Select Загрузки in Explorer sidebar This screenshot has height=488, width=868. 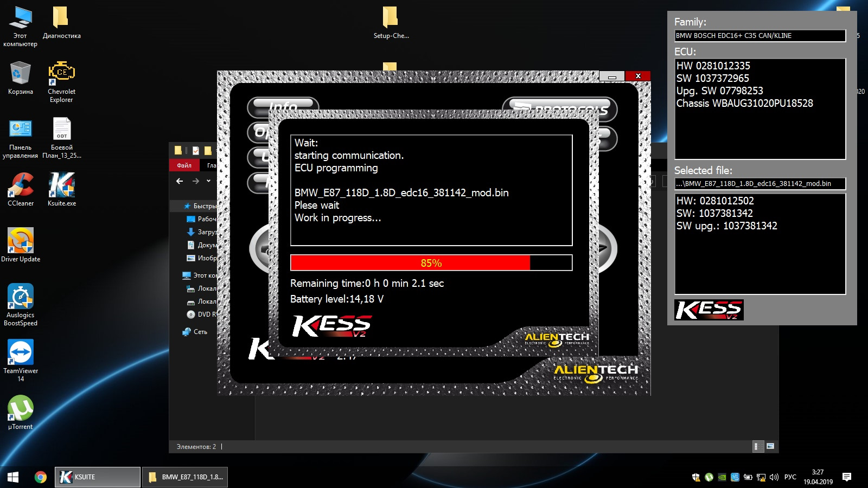[201, 232]
